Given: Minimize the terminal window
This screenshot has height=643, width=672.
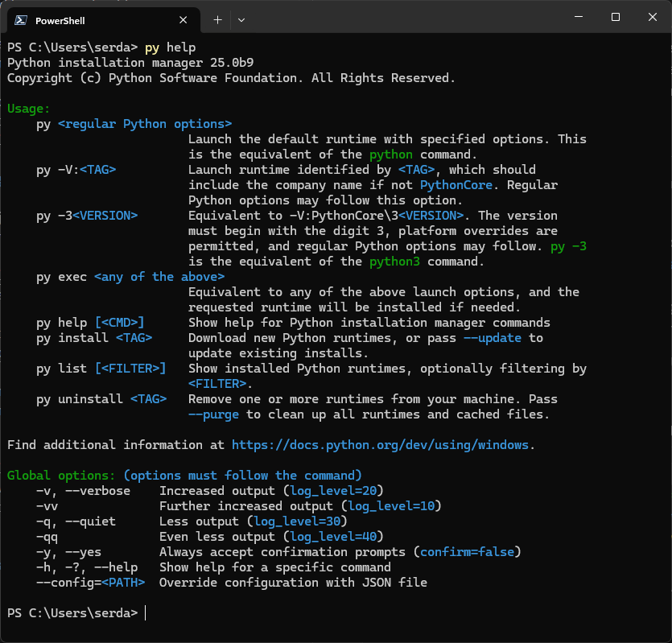Looking at the screenshot, I should pyautogui.click(x=578, y=16).
